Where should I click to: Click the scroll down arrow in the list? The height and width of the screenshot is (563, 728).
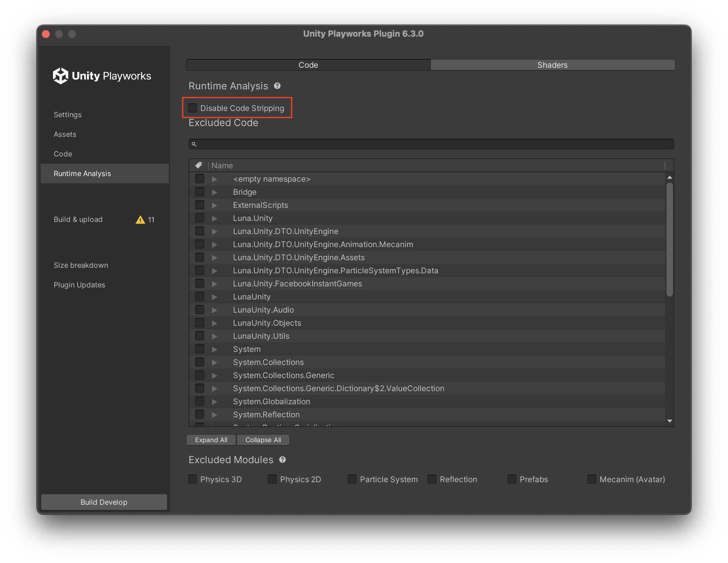click(669, 421)
